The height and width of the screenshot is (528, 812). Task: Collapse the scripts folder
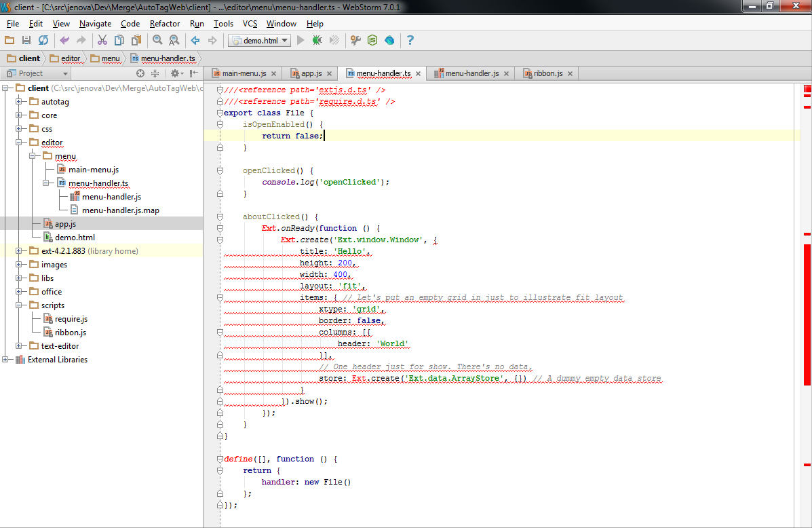[x=18, y=305]
